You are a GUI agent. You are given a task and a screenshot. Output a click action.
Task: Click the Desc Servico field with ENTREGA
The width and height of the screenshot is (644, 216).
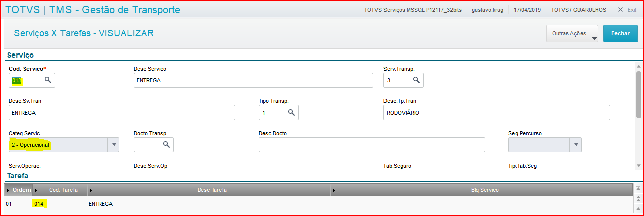pos(253,80)
